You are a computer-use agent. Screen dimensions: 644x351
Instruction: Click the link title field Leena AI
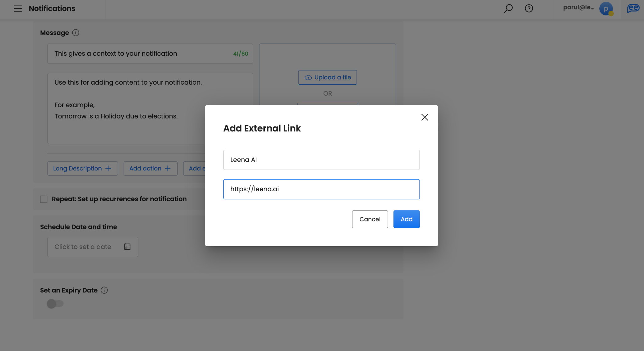pos(321,160)
